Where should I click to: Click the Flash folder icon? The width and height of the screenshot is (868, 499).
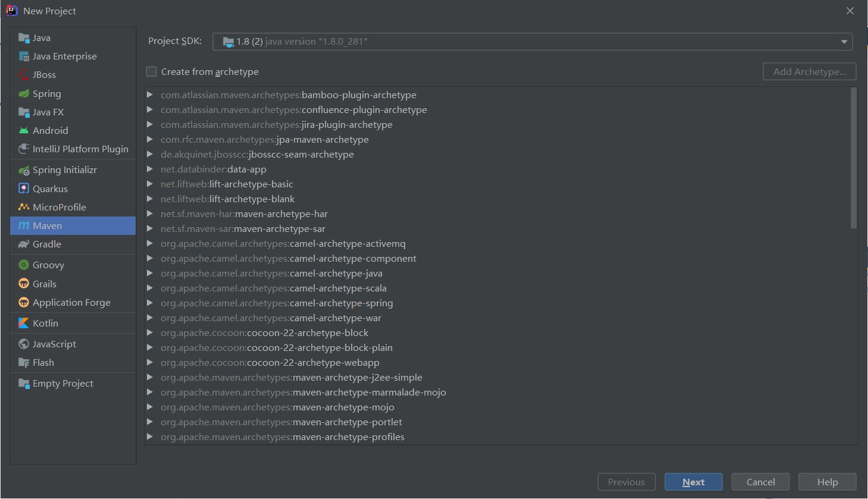tap(24, 363)
